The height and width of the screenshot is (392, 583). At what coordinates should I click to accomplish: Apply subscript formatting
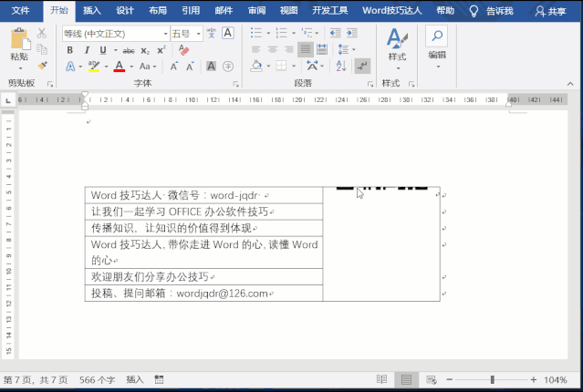144,50
